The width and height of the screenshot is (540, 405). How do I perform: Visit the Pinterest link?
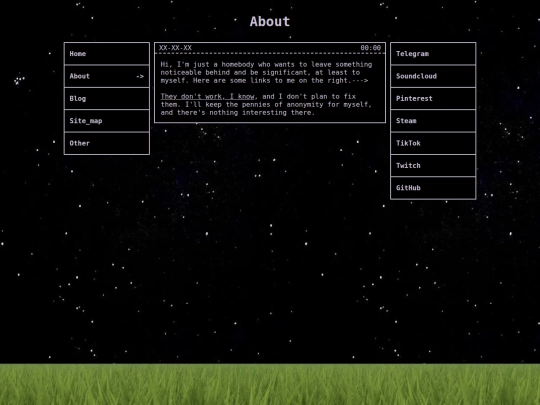point(433,98)
